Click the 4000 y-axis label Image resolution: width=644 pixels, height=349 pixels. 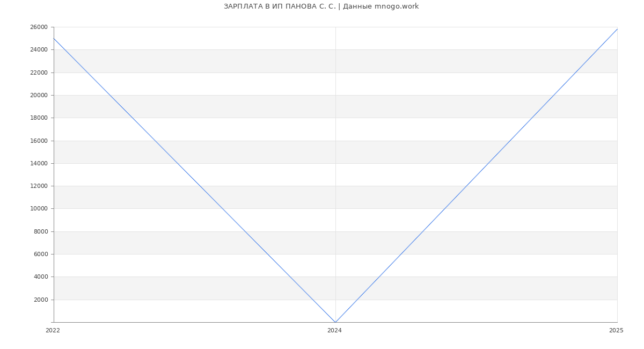41,277
